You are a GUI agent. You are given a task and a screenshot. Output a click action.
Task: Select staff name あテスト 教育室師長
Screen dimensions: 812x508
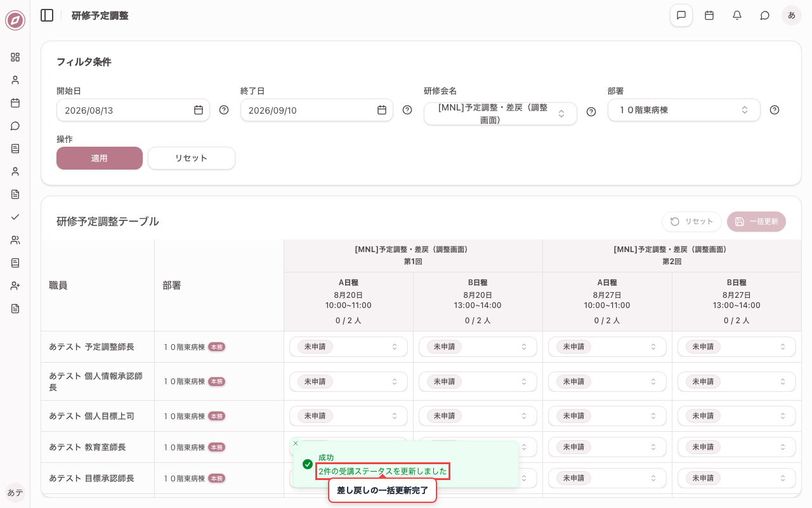[x=88, y=447]
